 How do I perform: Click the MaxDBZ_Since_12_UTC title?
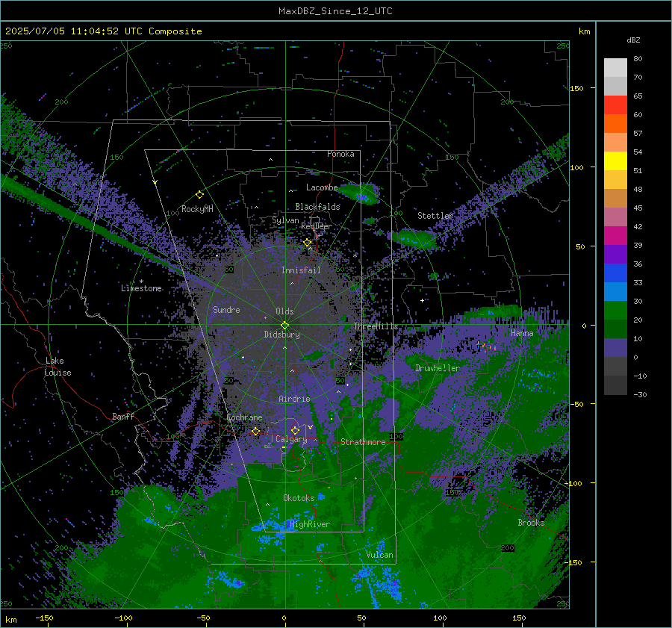[335, 11]
